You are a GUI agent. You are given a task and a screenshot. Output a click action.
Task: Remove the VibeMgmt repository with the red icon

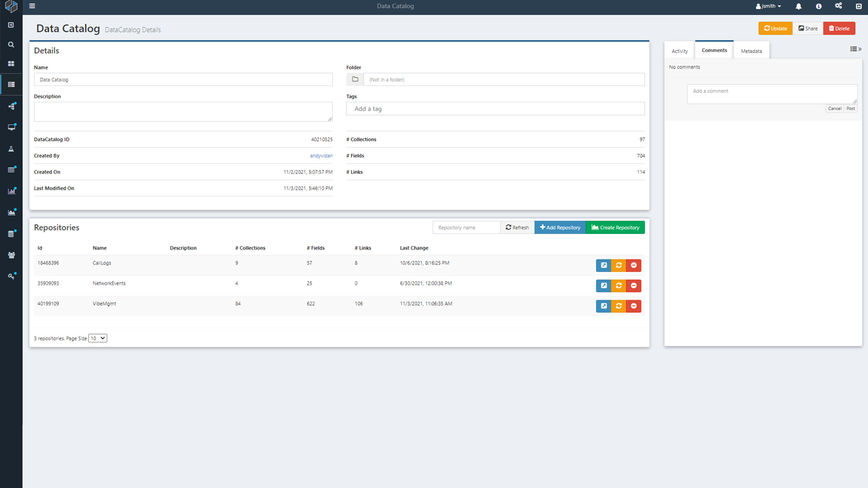(x=633, y=306)
